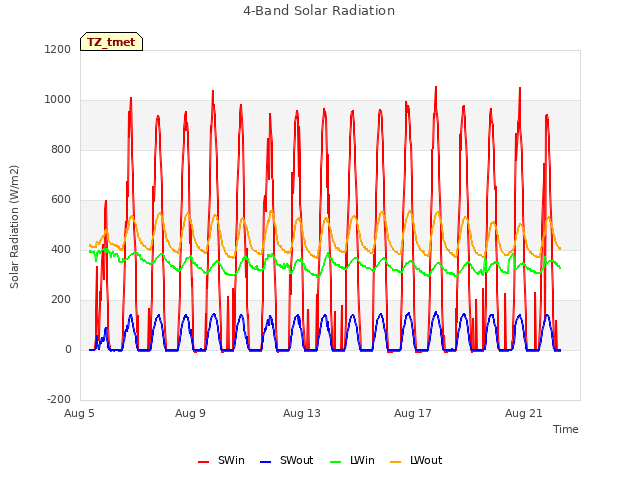Click the Aug 13 x-axis label
Screen dimensions: 640x480
(302, 413)
